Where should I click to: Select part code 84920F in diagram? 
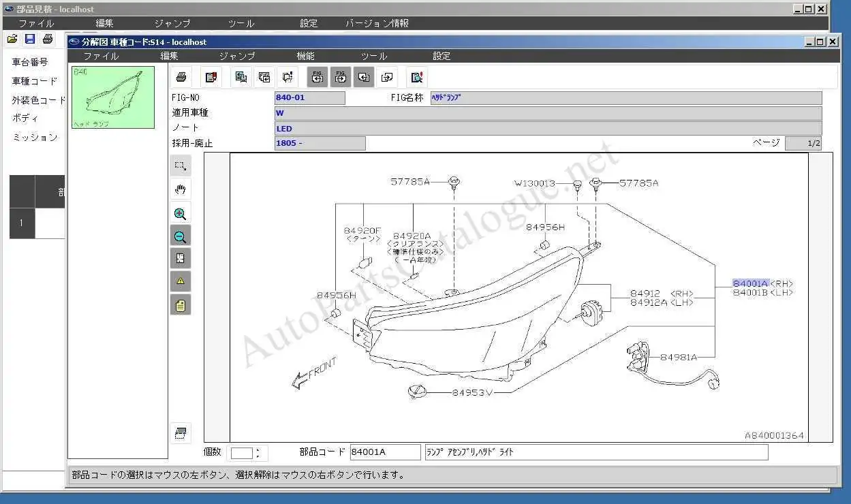pos(362,230)
